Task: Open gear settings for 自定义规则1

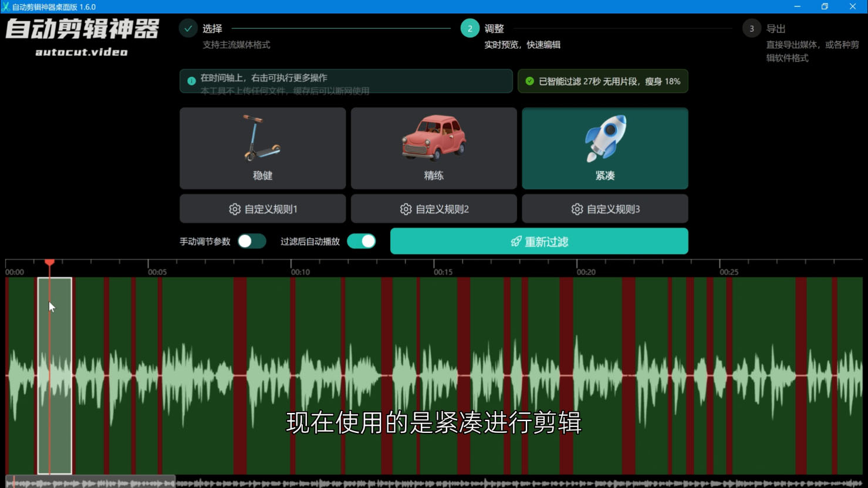Action: click(235, 209)
